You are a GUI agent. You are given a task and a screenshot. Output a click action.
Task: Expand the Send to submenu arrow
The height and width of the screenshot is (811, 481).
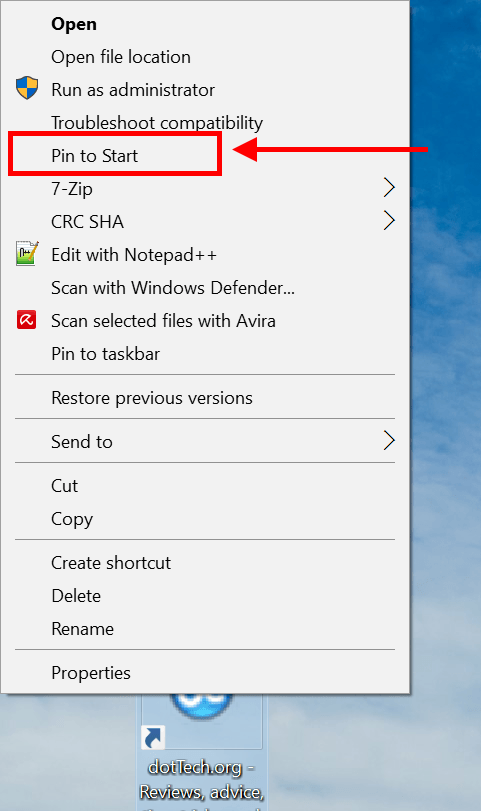click(x=389, y=441)
